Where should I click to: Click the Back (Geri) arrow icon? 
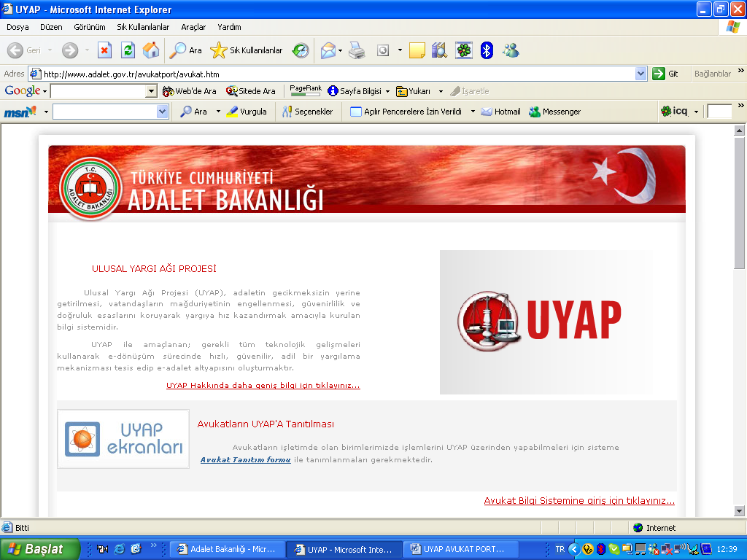tap(15, 50)
